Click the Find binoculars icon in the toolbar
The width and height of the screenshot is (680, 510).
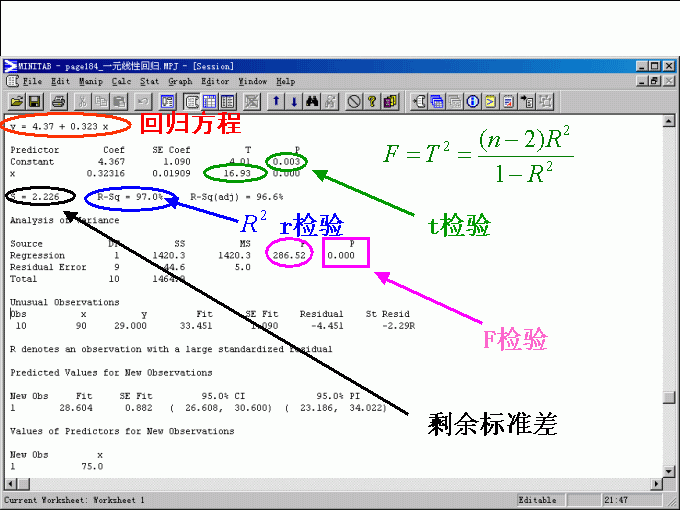click(312, 101)
